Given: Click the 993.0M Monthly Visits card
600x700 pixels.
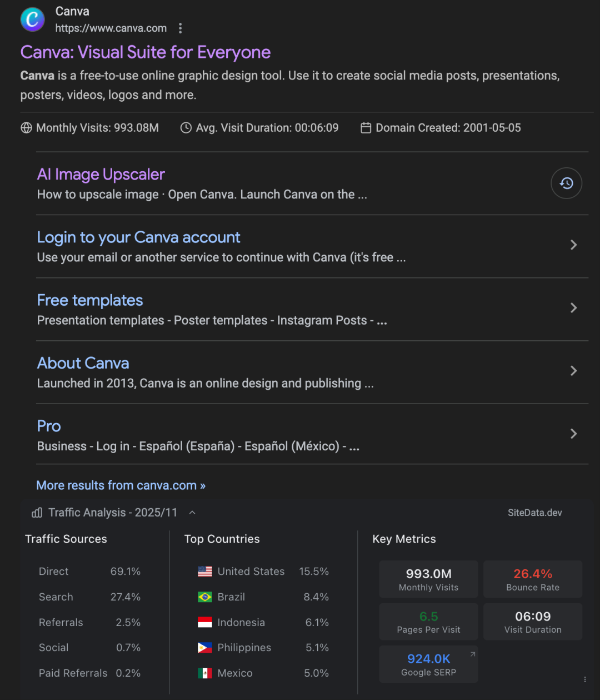Looking at the screenshot, I should pos(429,579).
